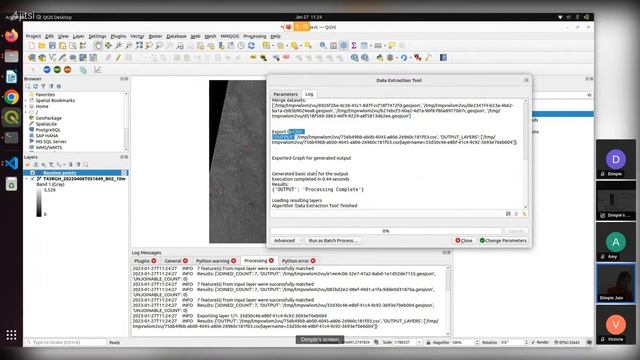Click the Log Messages vertical scrollbar
Screen dimensions: 640x360
coord(448,300)
